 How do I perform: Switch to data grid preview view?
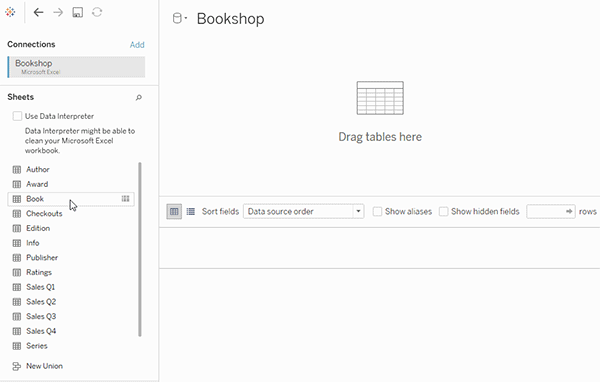(x=174, y=211)
